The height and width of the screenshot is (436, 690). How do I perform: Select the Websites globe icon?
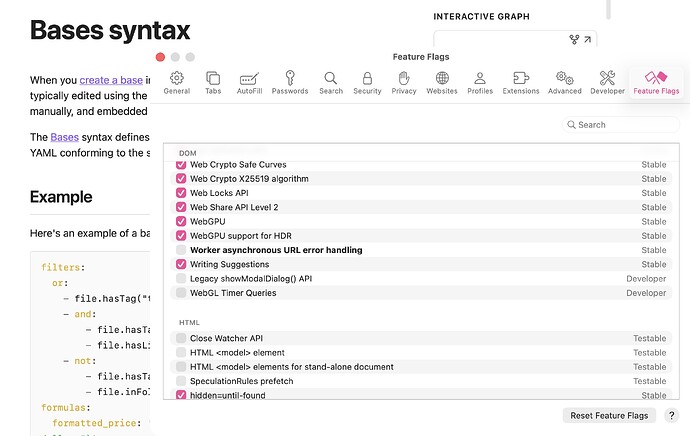tap(442, 82)
